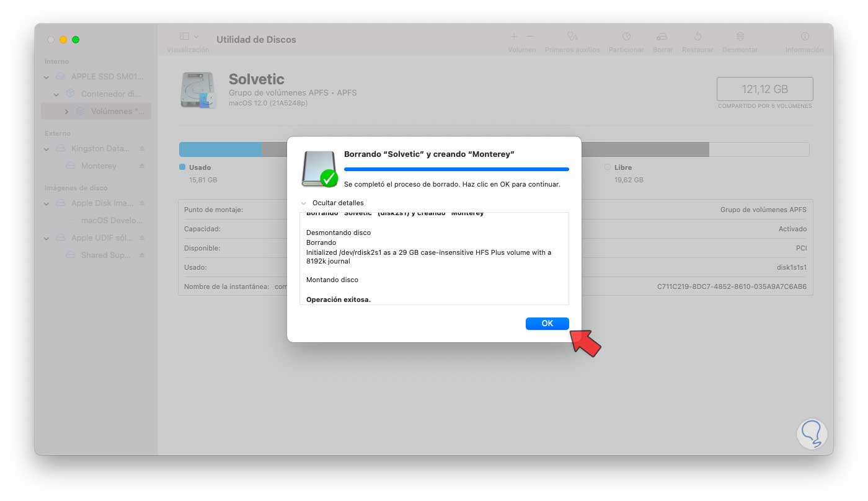
Task: Click the Operación exitosa log line
Action: pyautogui.click(x=339, y=299)
